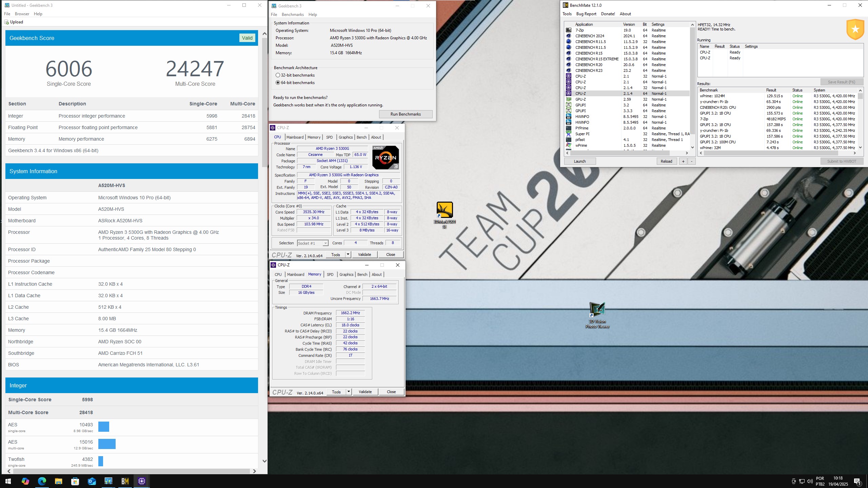Select PYPrime icon in BenchMate list
Image resolution: width=868 pixels, height=488 pixels.
tap(569, 128)
